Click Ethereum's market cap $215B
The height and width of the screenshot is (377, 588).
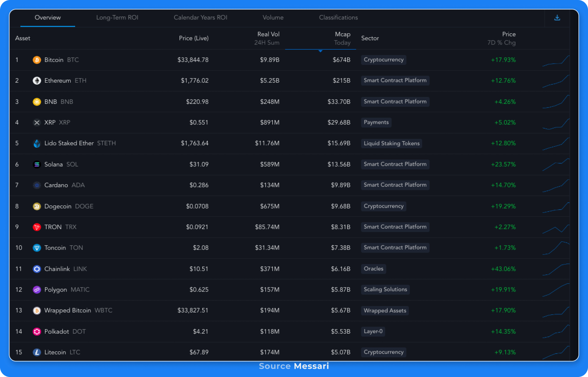point(341,81)
